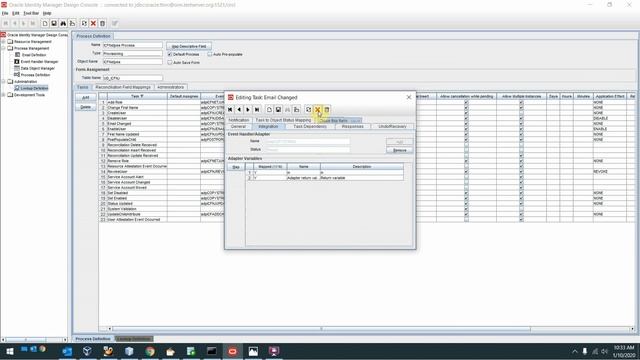Open the File menu
Viewport: 640px width, 360px height.
click(x=5, y=13)
